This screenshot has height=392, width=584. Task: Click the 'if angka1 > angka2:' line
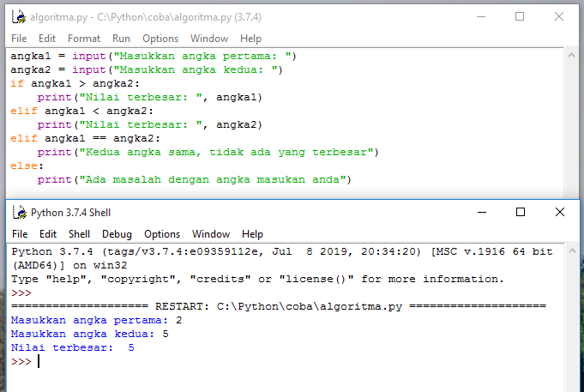point(75,84)
